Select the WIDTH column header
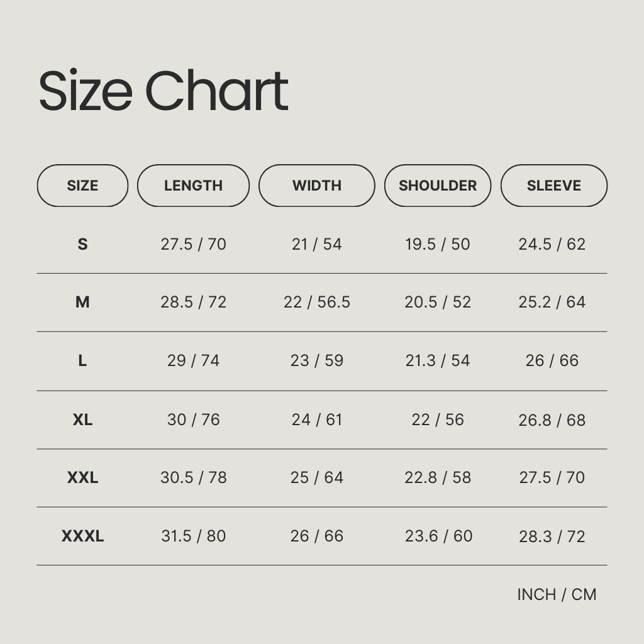This screenshot has width=644, height=644. (316, 186)
